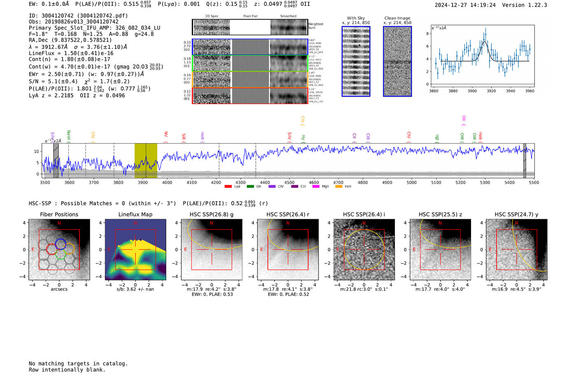576x392 pixels.
Task: Click the 'Pixel Flat' column header
Action: pyautogui.click(x=251, y=16)
